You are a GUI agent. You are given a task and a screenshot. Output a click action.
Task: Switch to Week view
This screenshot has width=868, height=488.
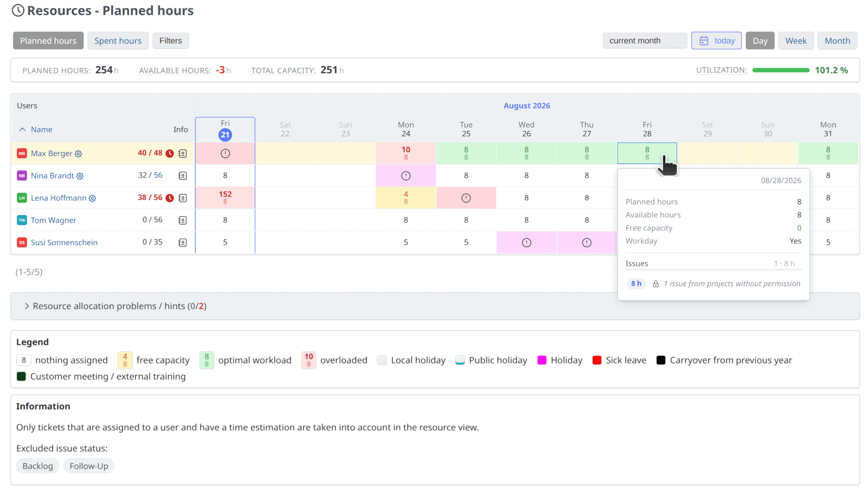click(x=796, y=40)
